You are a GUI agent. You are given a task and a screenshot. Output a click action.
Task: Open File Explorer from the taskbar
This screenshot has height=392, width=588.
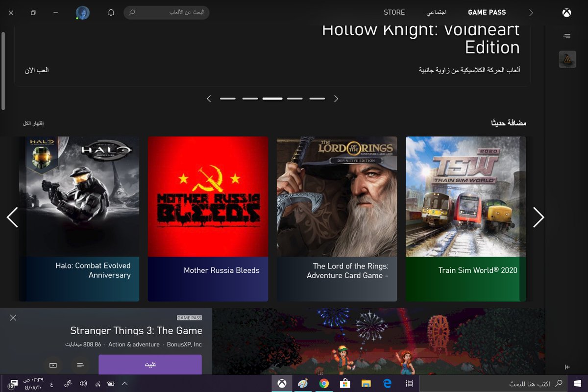click(x=366, y=384)
